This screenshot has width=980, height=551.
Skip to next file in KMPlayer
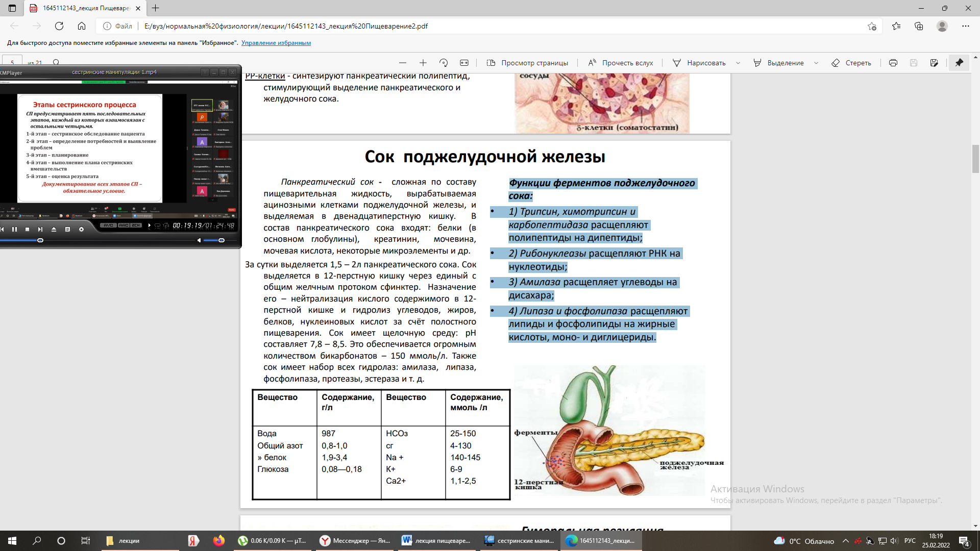(40, 230)
